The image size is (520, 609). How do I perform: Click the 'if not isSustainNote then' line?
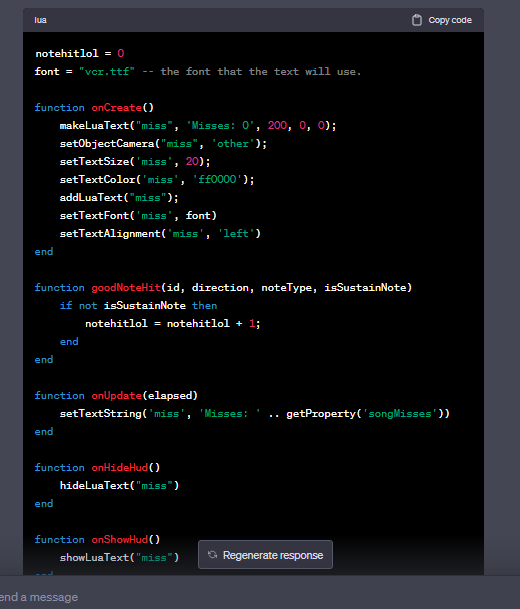(138, 305)
